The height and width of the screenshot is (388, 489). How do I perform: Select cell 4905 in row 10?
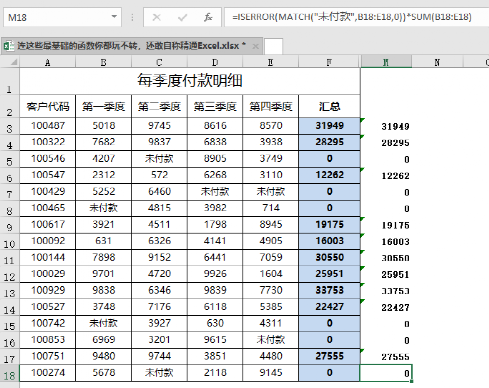(271, 241)
